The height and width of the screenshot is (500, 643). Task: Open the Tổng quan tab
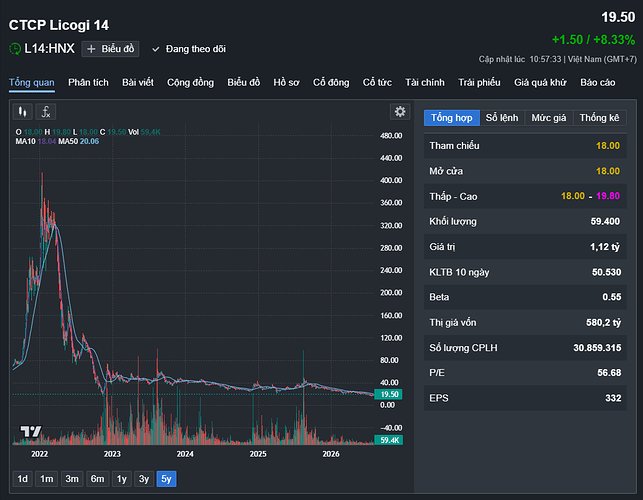click(x=32, y=83)
